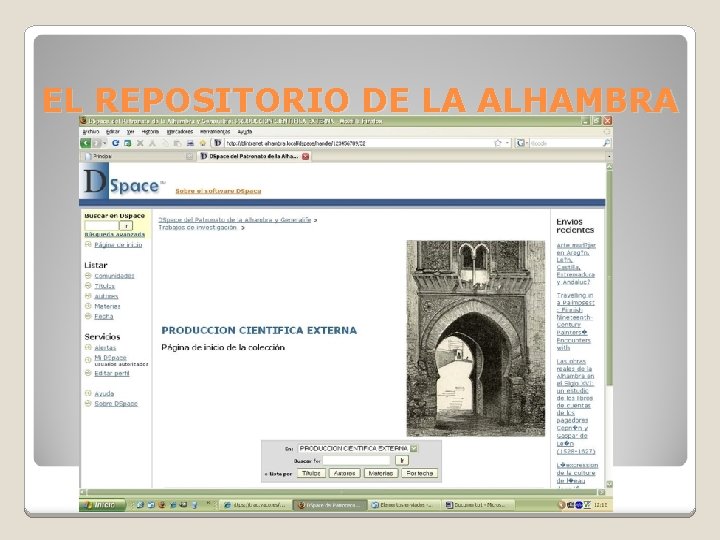Viewport: 720px width, 540px height.
Task: Bookmark page with the star icon
Action: (x=497, y=143)
